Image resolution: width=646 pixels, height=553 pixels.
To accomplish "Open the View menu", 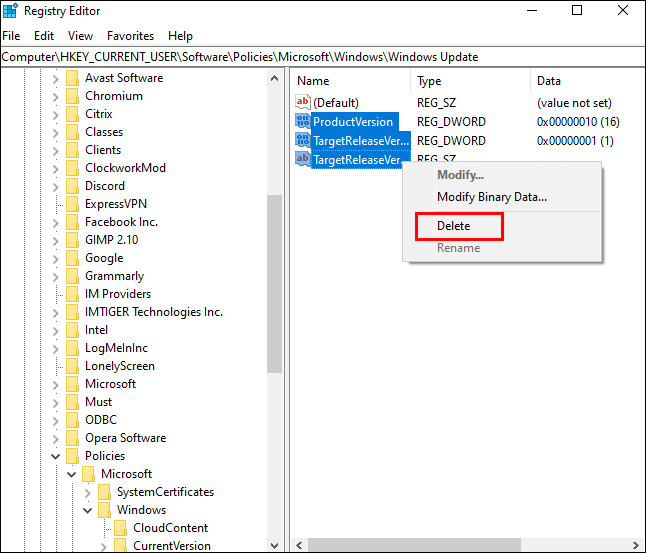I will pos(80,36).
